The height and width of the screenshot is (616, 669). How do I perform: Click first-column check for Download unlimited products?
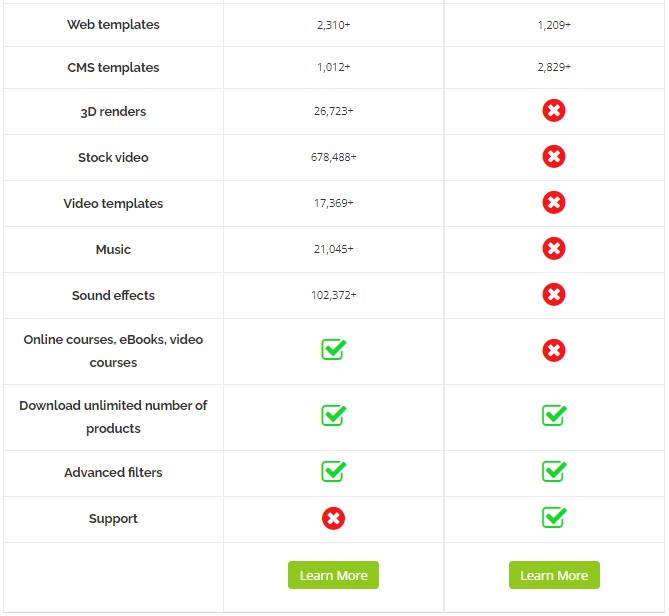(x=333, y=416)
